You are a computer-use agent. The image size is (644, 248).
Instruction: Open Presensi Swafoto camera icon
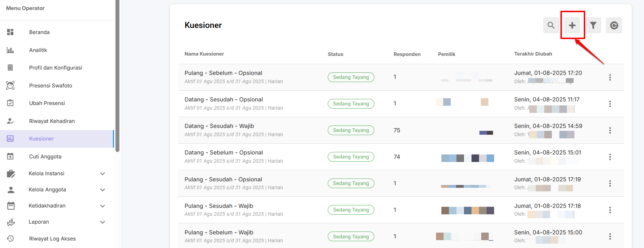click(x=10, y=86)
